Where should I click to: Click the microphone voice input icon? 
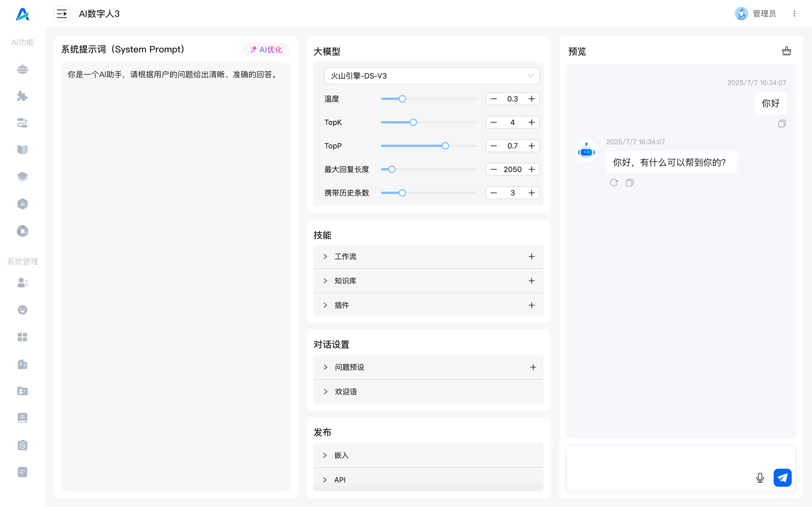click(x=760, y=477)
